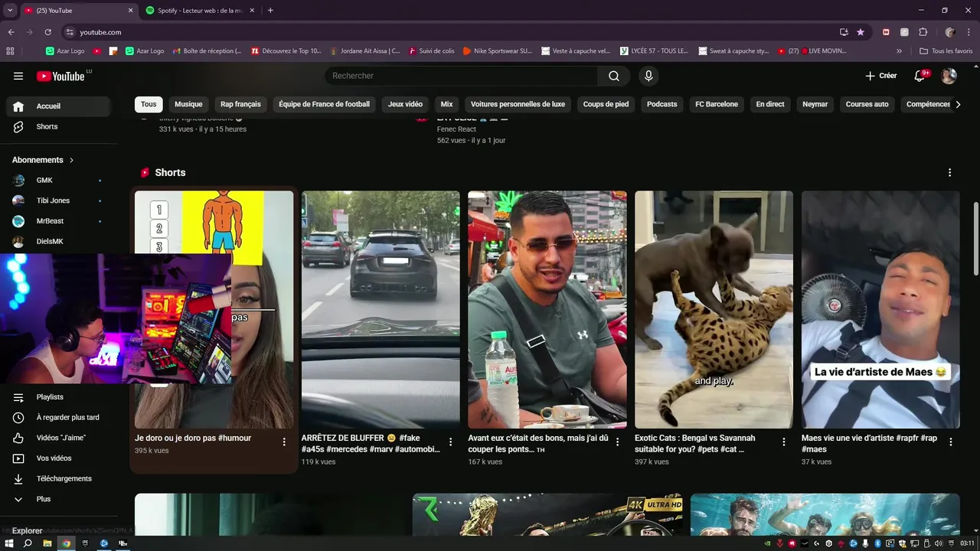Select the Jeux vidéo filter chip
The image size is (980, 551).
[405, 104]
